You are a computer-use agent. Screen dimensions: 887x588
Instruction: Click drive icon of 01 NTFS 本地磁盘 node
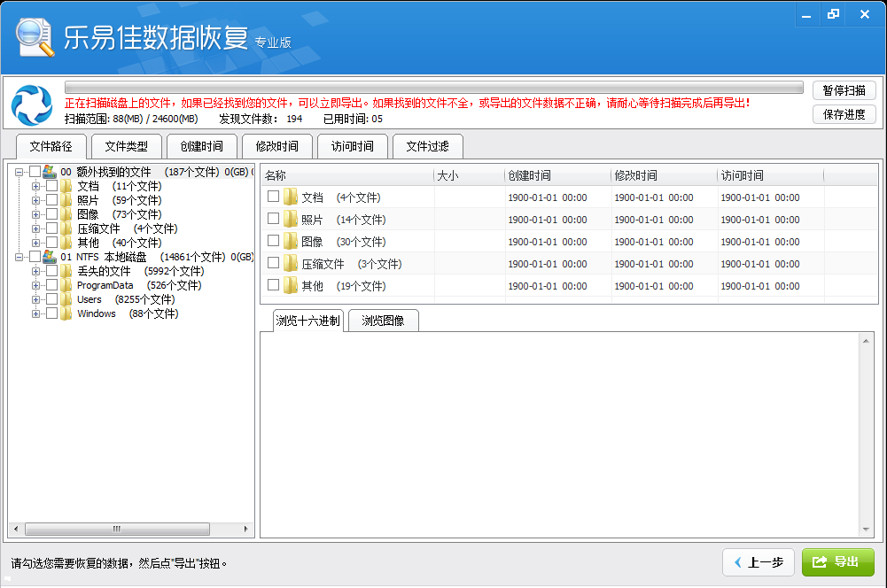point(50,257)
